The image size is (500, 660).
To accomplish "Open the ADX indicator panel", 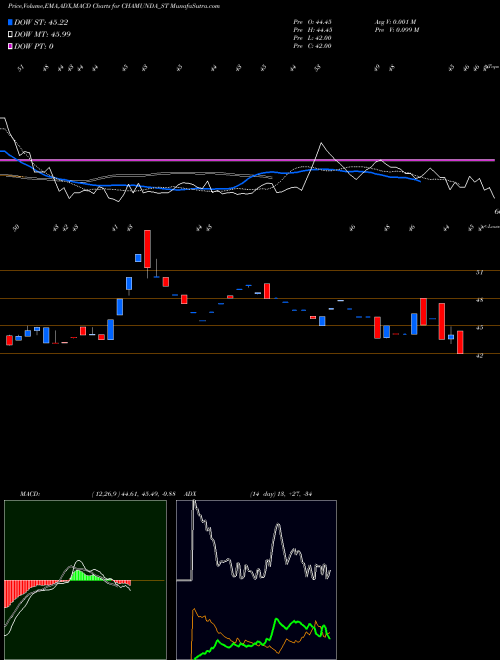I will pos(256,580).
